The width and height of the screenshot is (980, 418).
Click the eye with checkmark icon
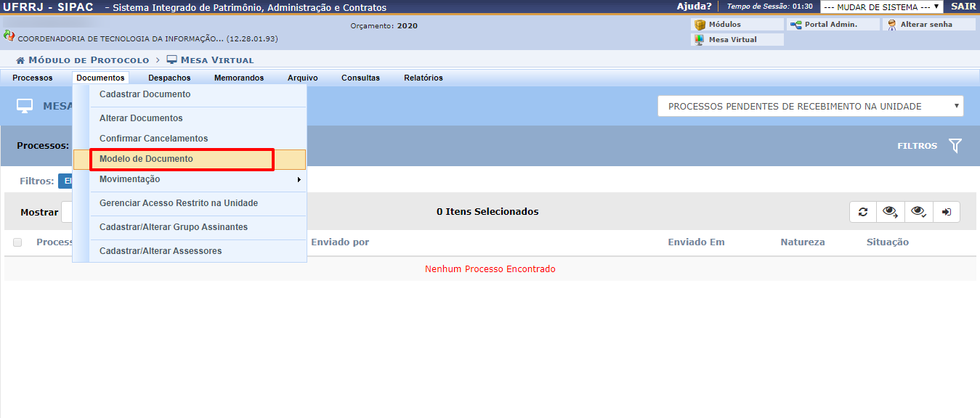918,212
